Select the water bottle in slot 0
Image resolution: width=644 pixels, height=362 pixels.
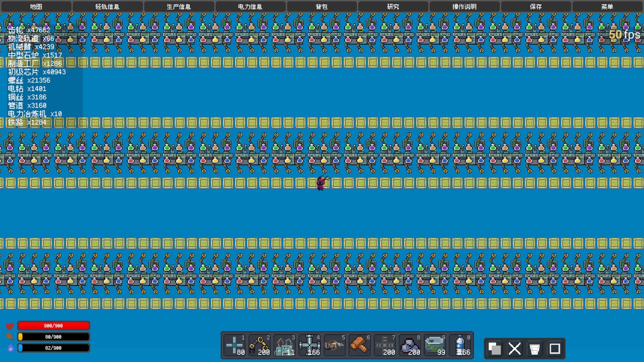[460, 345]
